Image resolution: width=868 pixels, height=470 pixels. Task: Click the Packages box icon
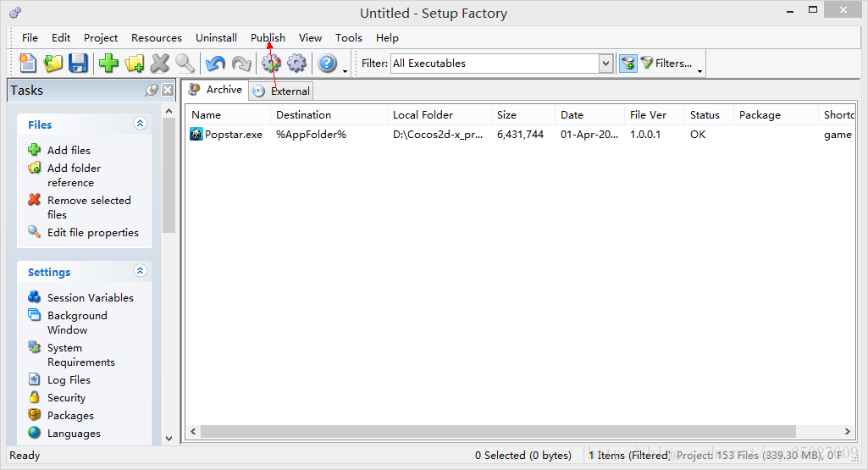[35, 415]
